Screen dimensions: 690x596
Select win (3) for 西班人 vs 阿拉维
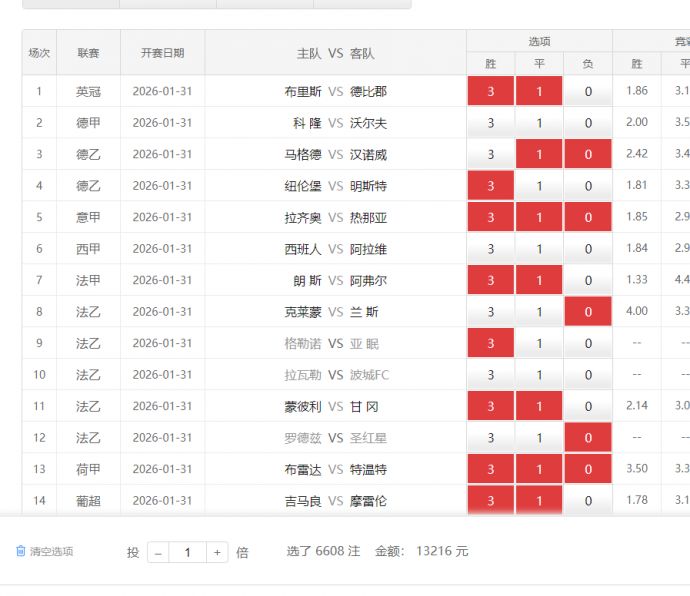point(491,249)
